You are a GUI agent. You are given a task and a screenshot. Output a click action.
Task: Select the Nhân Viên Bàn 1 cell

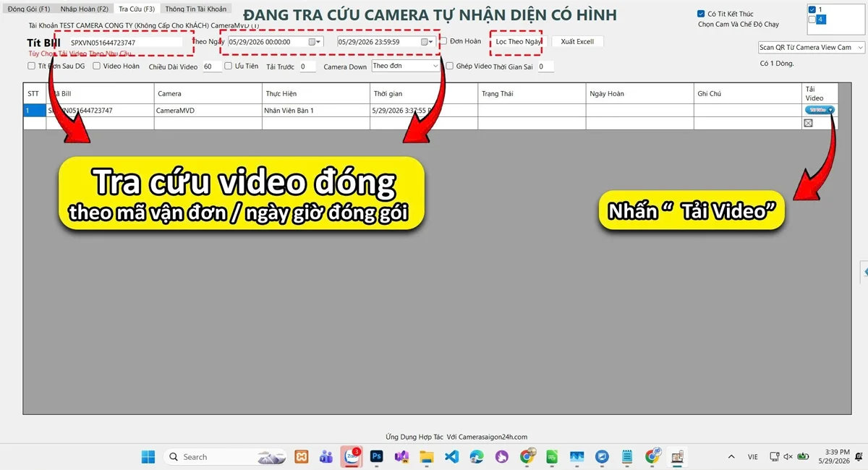[x=316, y=111]
